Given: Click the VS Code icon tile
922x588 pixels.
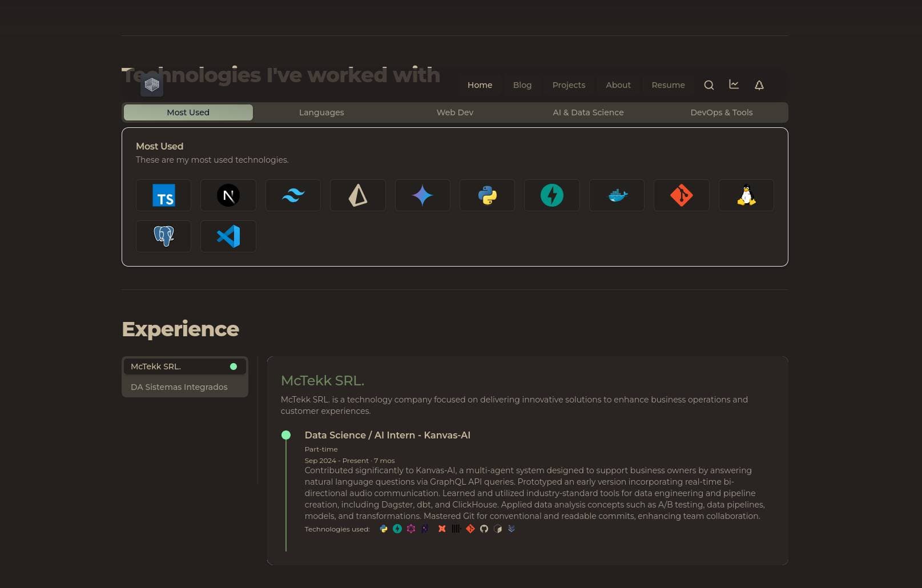Looking at the screenshot, I should tap(228, 236).
